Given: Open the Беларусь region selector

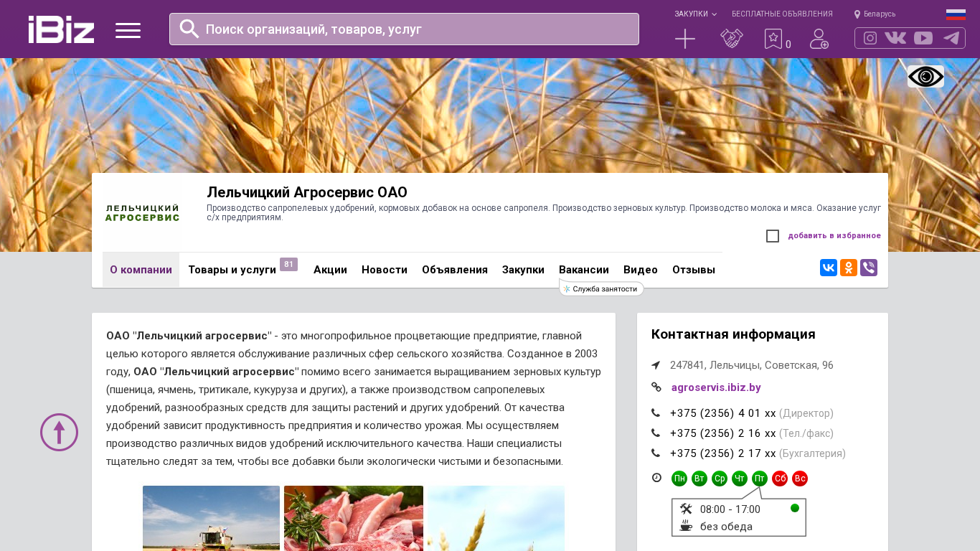Looking at the screenshot, I should pyautogui.click(x=875, y=14).
